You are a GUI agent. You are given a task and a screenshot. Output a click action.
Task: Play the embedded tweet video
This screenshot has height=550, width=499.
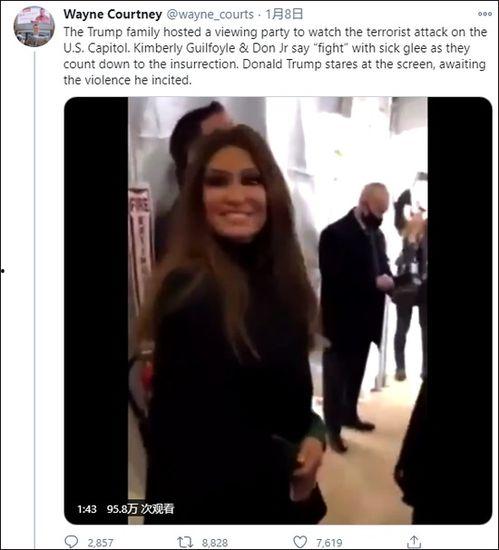coord(278,310)
